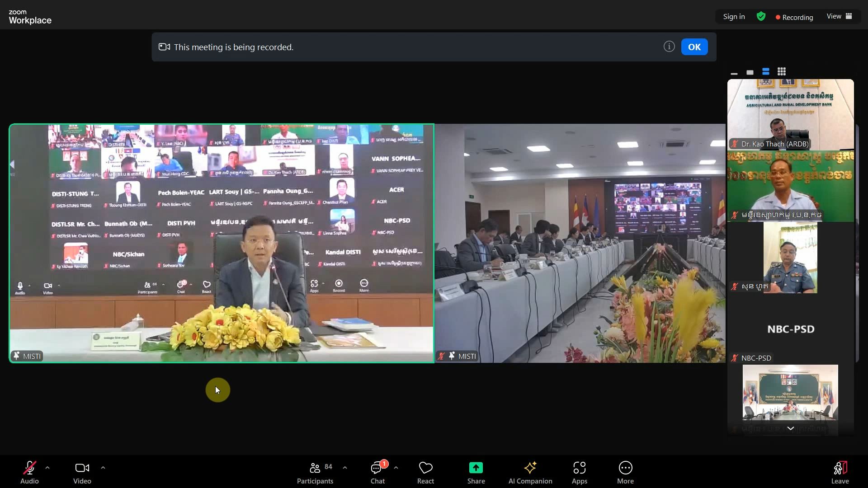The image size is (868, 488).
Task: Launch AI Companion
Action: pos(530,472)
